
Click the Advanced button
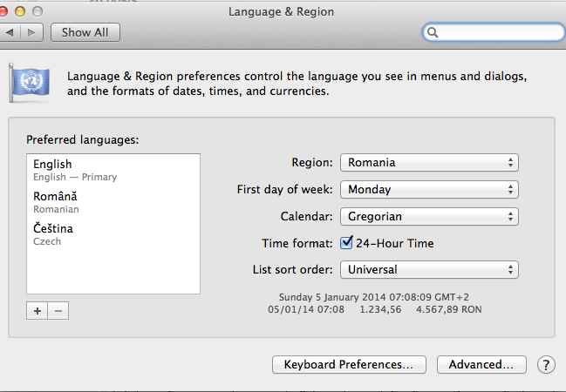click(481, 365)
